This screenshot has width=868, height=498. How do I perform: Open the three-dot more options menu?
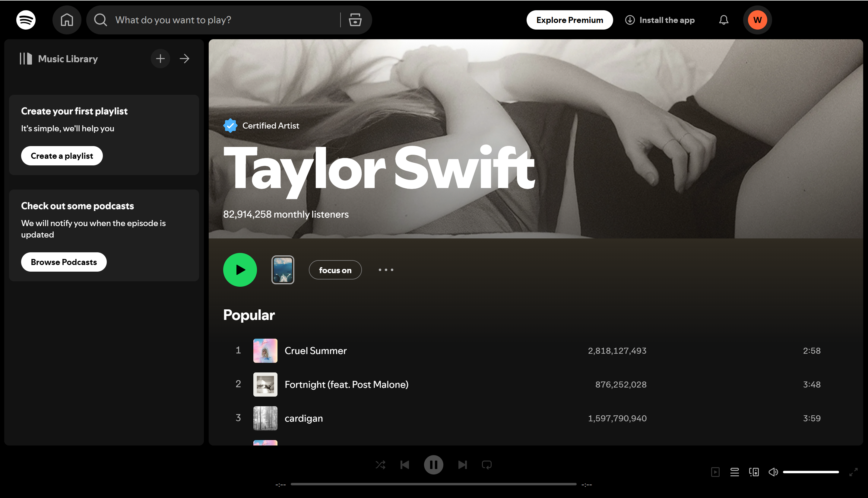[386, 270]
